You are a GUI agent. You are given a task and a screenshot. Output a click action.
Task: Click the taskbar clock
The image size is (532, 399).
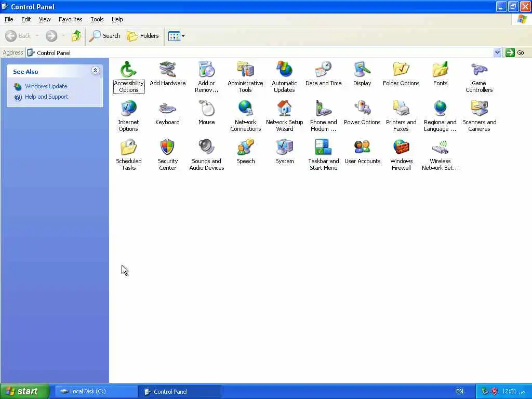point(513,391)
